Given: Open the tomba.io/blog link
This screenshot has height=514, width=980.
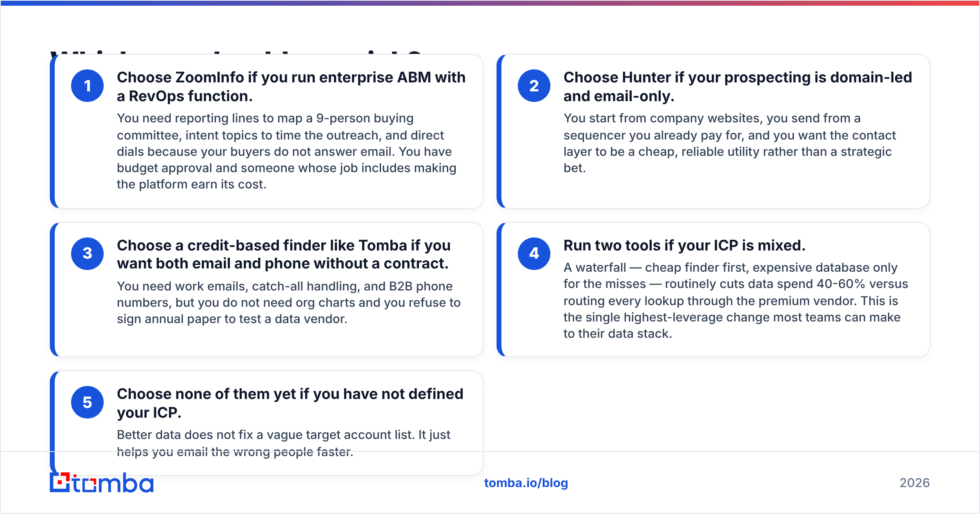Looking at the screenshot, I should pyautogui.click(x=526, y=483).
